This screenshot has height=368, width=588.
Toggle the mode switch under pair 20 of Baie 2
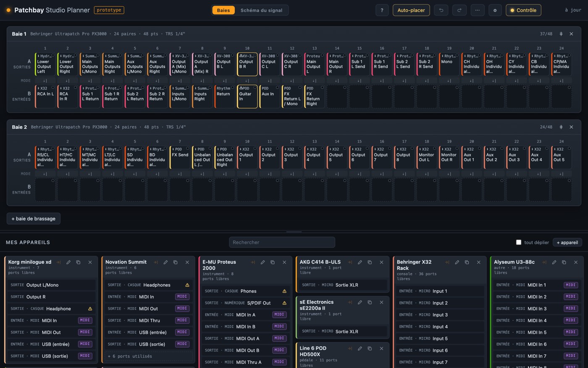coord(472,174)
